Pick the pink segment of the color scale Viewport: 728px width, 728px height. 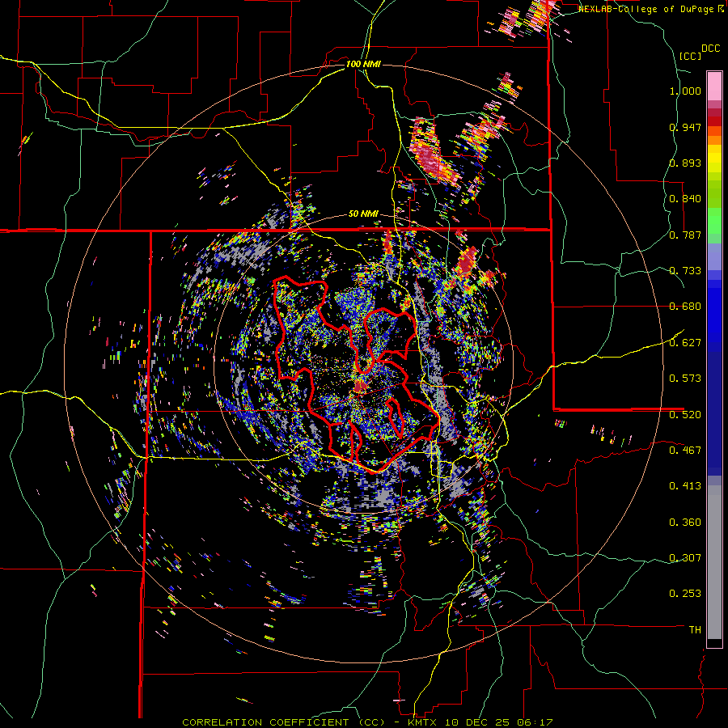click(x=714, y=87)
